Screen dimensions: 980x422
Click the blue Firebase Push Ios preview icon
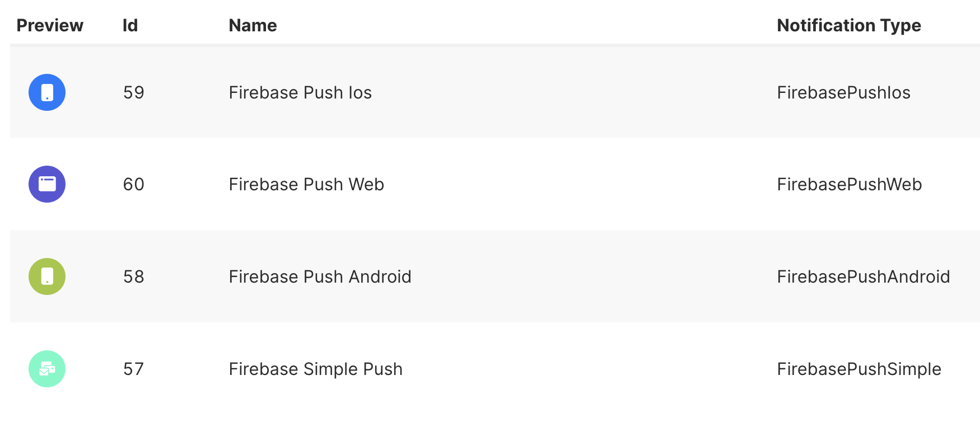[47, 92]
